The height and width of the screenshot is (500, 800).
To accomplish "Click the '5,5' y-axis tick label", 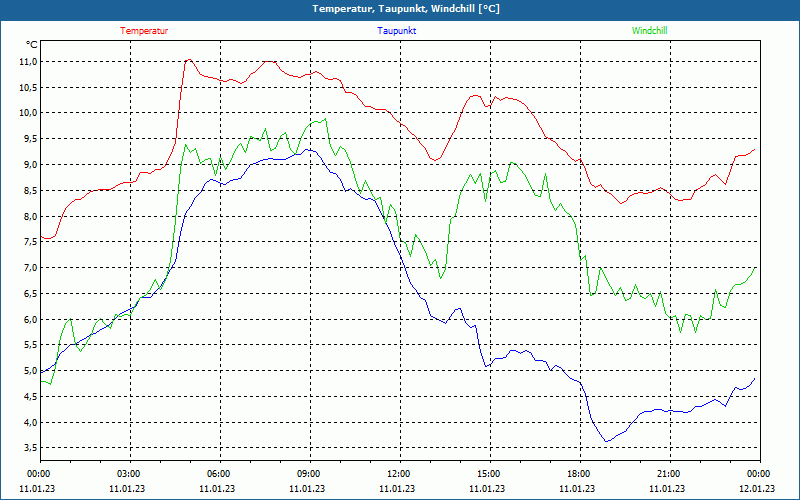I will tap(30, 345).
